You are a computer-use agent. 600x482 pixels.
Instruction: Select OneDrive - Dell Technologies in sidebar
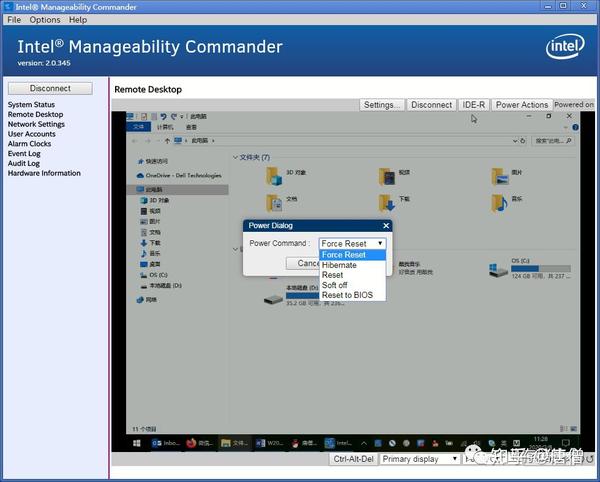(179, 175)
